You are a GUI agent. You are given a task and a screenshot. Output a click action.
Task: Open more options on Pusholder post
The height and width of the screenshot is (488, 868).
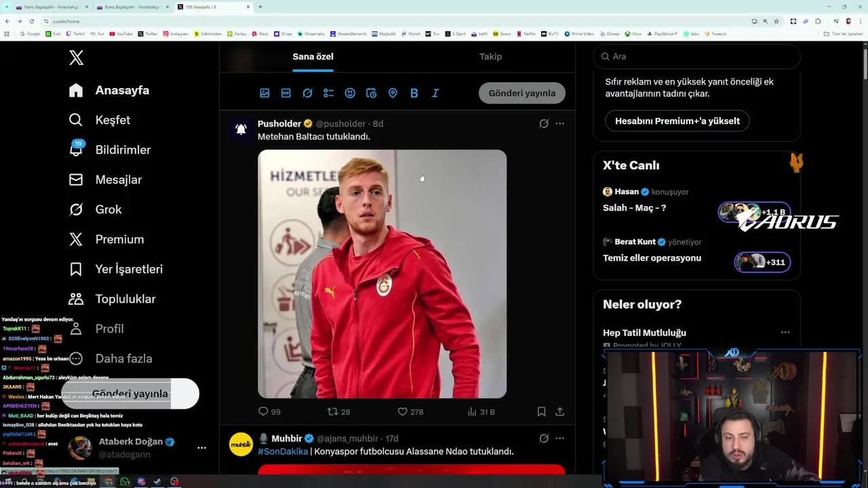point(559,123)
